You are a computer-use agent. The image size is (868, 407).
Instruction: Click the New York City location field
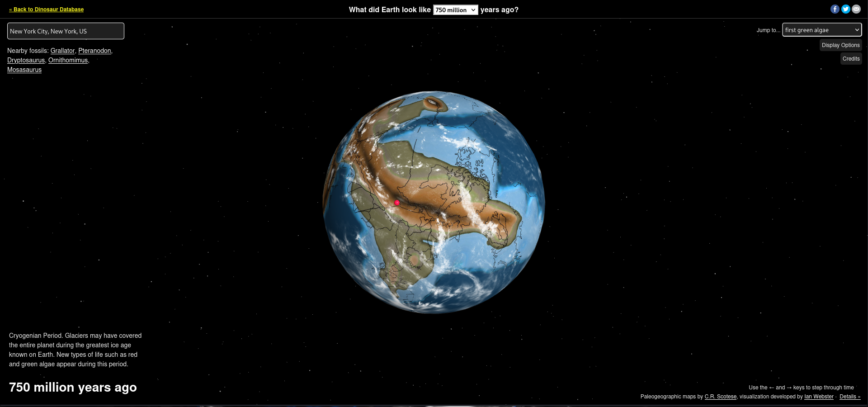point(66,31)
